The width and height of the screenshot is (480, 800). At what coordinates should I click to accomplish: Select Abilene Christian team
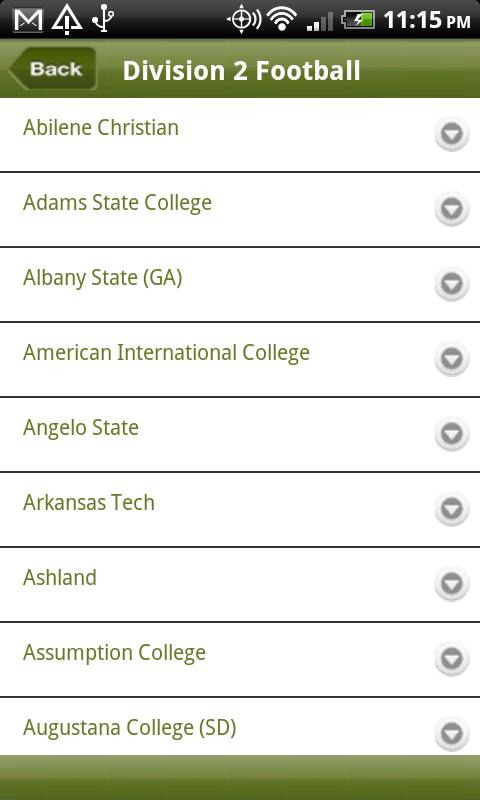[x=240, y=135]
